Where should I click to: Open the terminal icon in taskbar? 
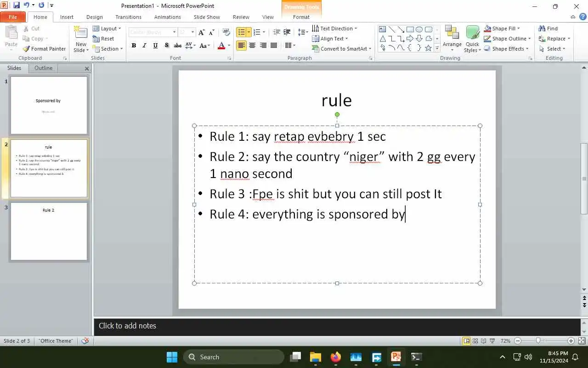(416, 357)
